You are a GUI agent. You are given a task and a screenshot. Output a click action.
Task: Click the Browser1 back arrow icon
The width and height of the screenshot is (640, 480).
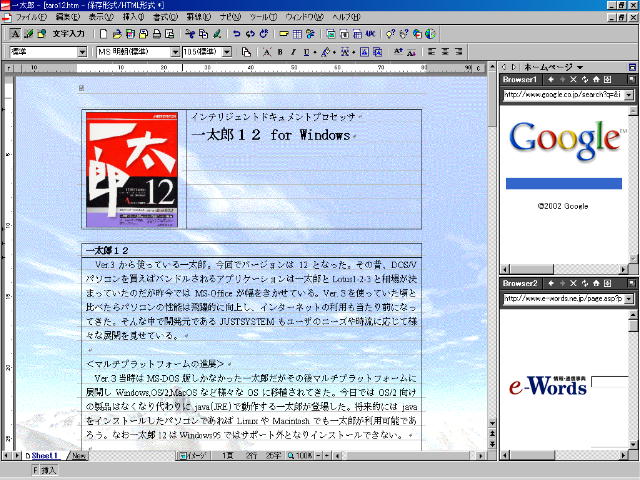tap(551, 80)
